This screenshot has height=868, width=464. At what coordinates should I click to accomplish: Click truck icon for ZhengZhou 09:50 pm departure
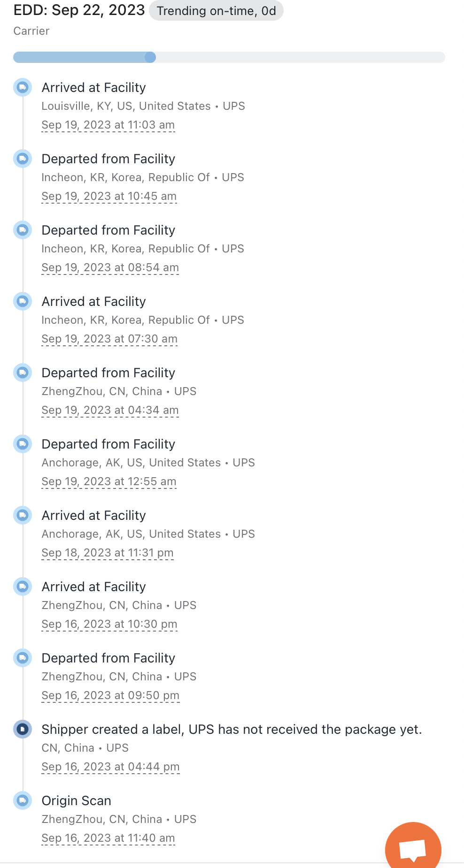[x=23, y=658]
